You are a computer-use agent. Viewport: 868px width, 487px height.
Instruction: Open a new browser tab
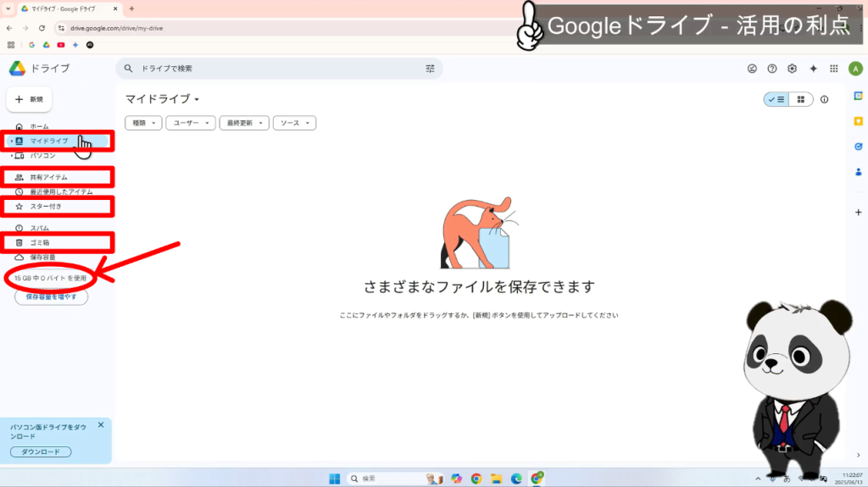point(131,8)
